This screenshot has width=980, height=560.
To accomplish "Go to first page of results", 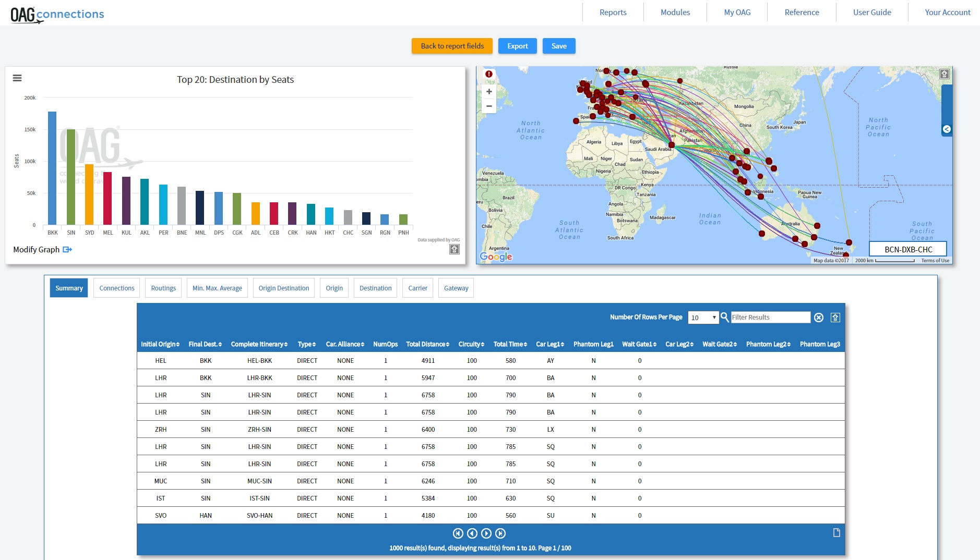I will tap(458, 533).
